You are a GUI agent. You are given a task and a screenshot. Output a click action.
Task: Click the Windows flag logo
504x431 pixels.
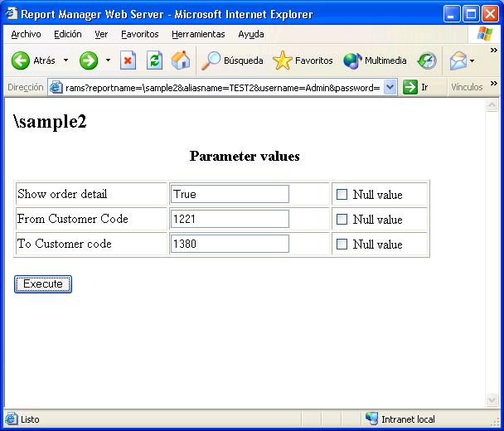click(485, 34)
